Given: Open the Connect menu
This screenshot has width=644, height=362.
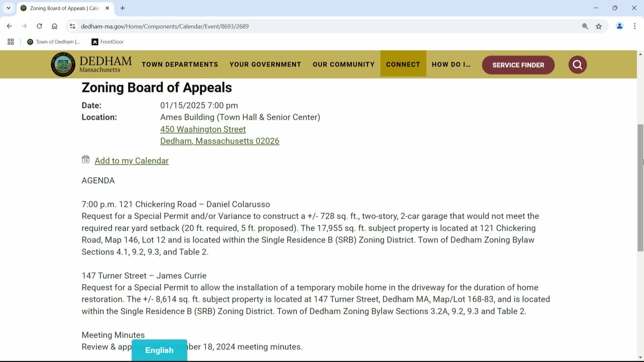Looking at the screenshot, I should (403, 64).
